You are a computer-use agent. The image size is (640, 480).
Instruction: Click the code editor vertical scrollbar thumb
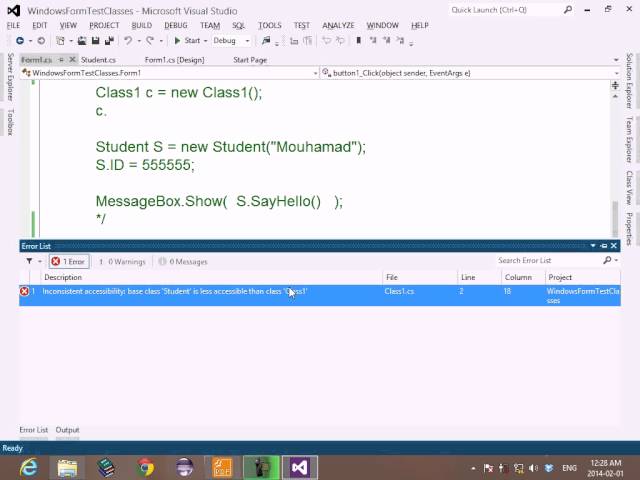pos(615,219)
